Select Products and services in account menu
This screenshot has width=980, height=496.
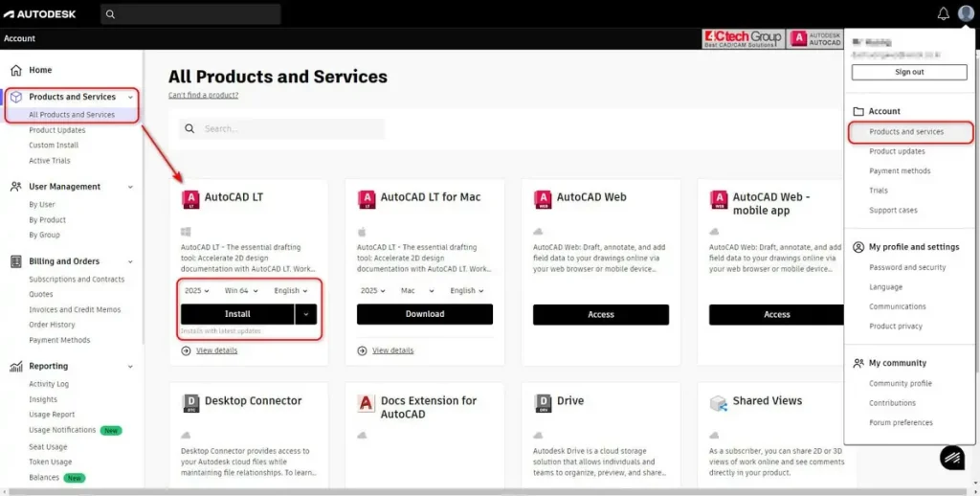pos(906,132)
